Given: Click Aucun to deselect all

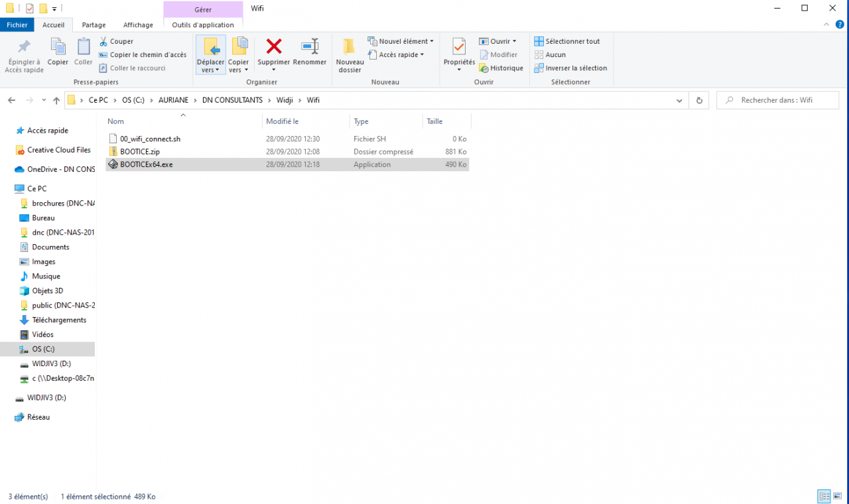Looking at the screenshot, I should (x=550, y=54).
